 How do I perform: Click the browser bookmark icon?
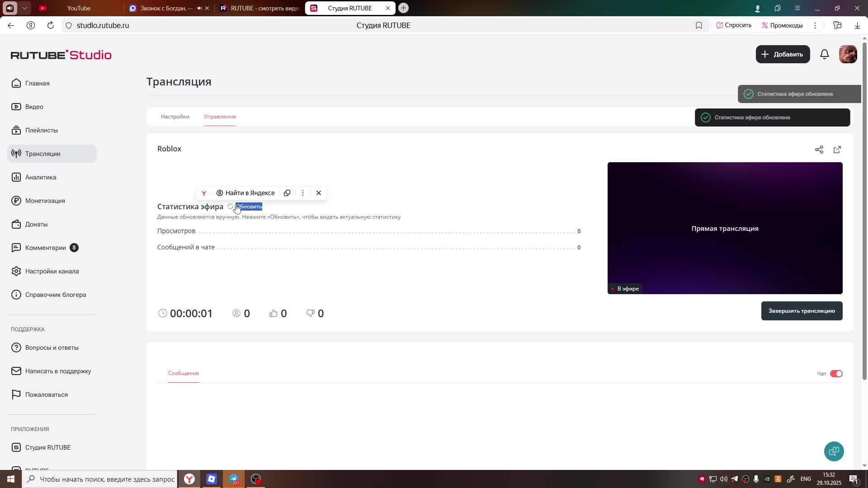(698, 25)
